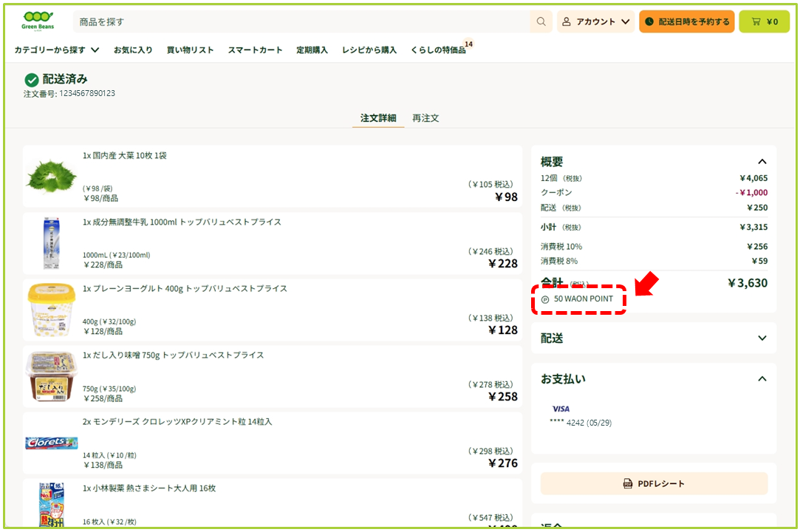
Task: Open 買い物リスト menu item
Action: (x=191, y=50)
